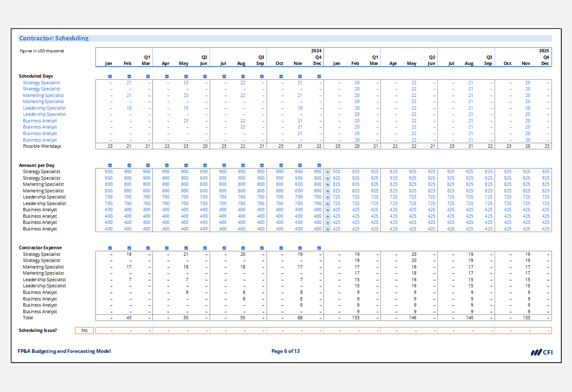Toggle the May checkbox in Scheduled Days row
The image size is (572, 392).
click(186, 76)
